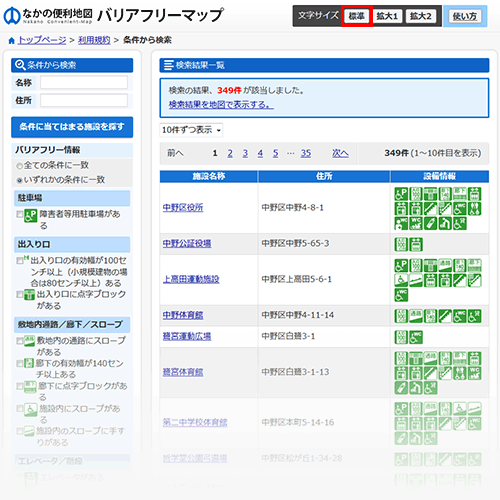Open 中野公証役場 facility link
The image size is (500, 500).
click(187, 243)
